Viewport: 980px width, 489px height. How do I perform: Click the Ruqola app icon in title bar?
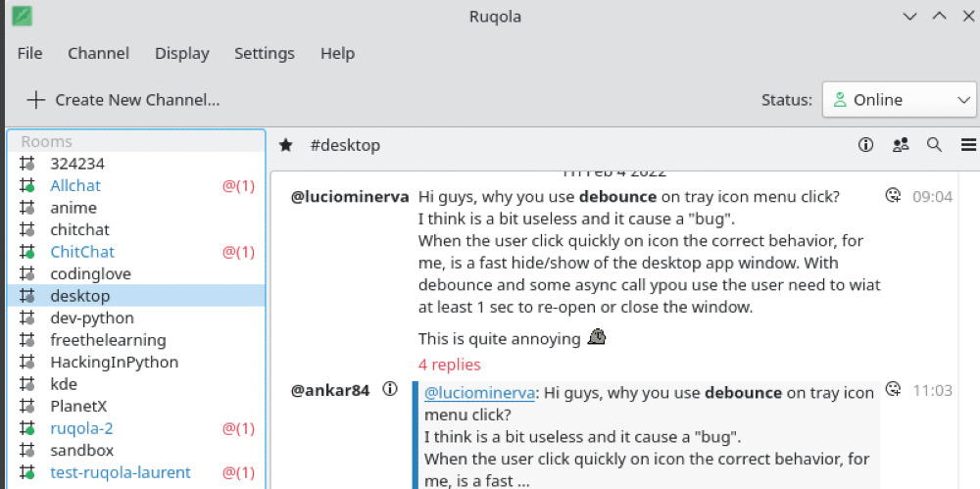pos(22,16)
